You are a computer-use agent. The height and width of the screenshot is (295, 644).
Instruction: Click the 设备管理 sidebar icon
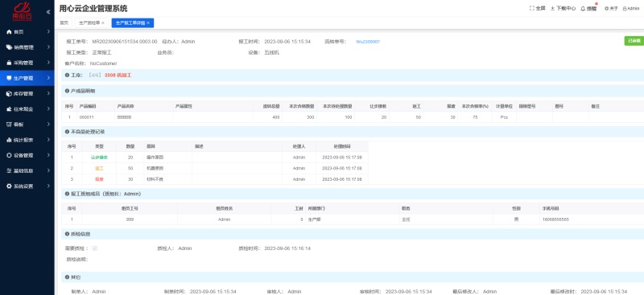(9, 155)
